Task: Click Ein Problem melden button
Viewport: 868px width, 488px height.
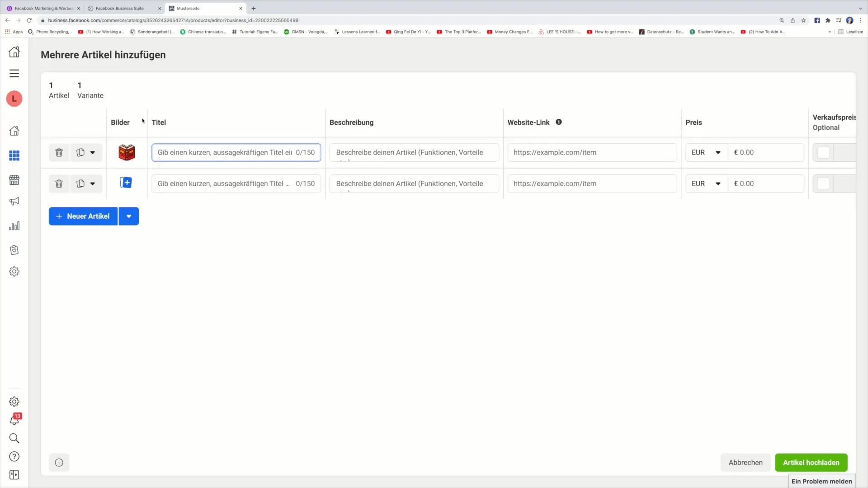Action: (821, 481)
